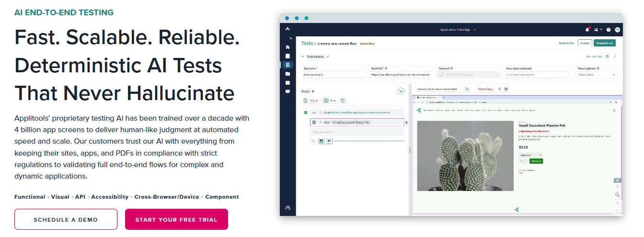This screenshot has height=237, width=644.
Task: Click the cactus product image
Action: click(x=465, y=156)
